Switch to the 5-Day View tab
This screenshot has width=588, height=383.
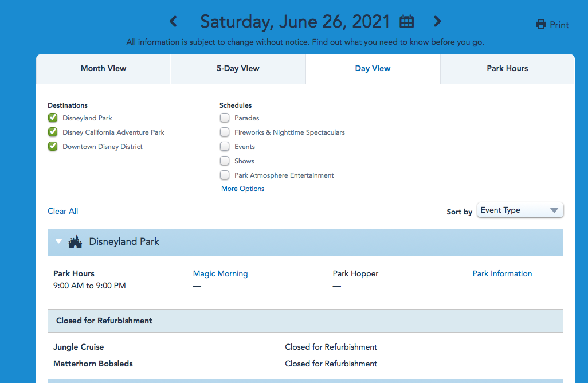(238, 68)
